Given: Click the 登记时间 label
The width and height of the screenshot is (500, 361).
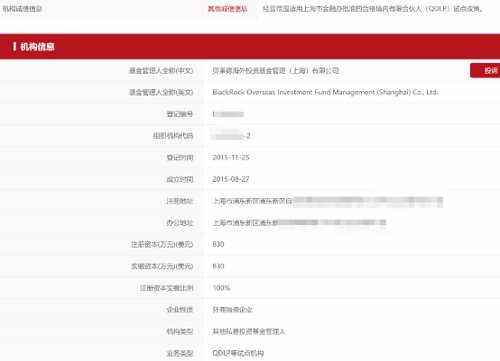Looking at the screenshot, I should [x=180, y=157].
